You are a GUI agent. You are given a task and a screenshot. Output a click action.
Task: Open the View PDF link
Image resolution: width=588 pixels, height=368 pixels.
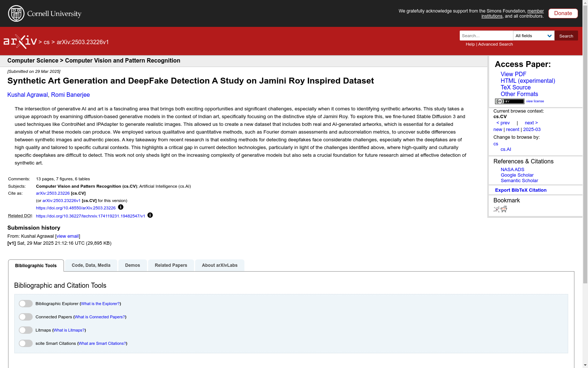513,74
